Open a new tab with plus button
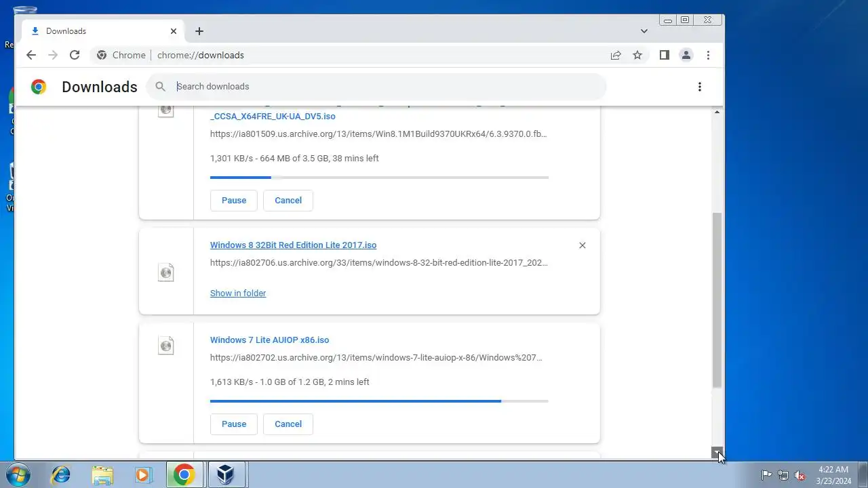This screenshot has height=488, width=868. pos(199,31)
